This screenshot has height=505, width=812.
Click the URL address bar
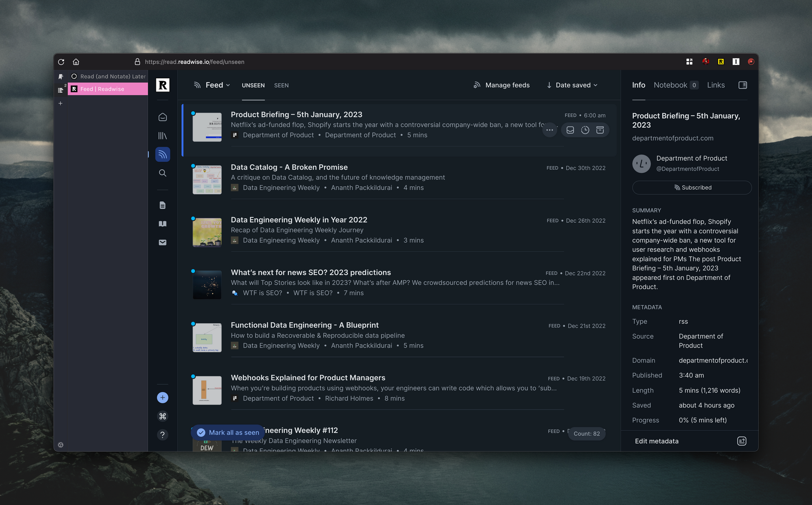[x=194, y=62]
